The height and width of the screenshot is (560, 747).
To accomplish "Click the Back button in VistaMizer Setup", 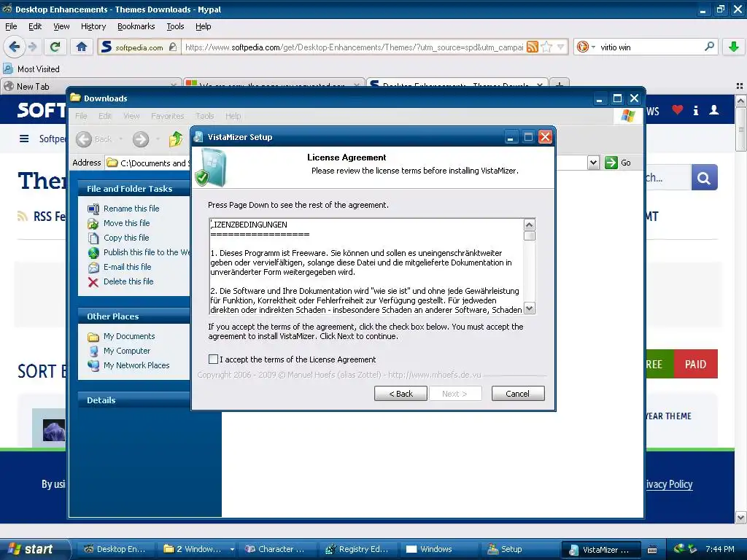I will click(400, 393).
